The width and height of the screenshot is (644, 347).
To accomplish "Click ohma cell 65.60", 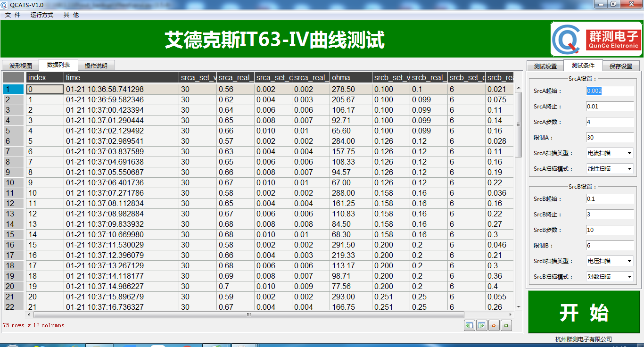I will 351,131.
